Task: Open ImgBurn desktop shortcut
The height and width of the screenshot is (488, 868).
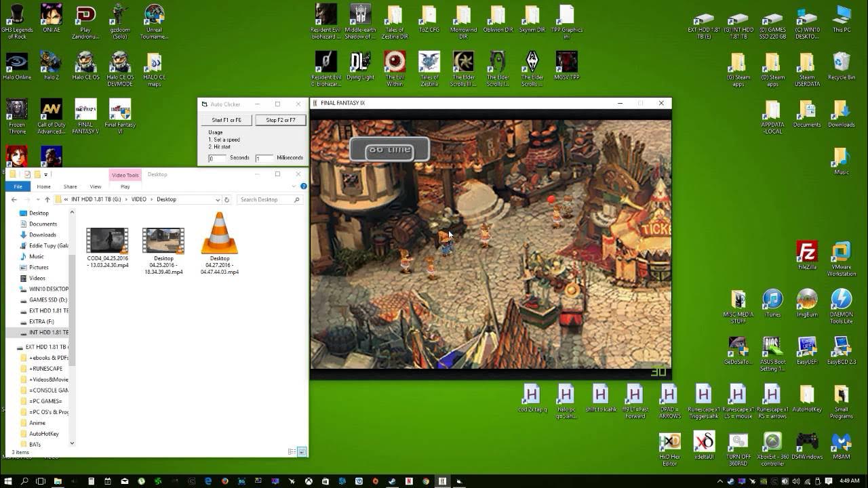Action: coord(807,303)
